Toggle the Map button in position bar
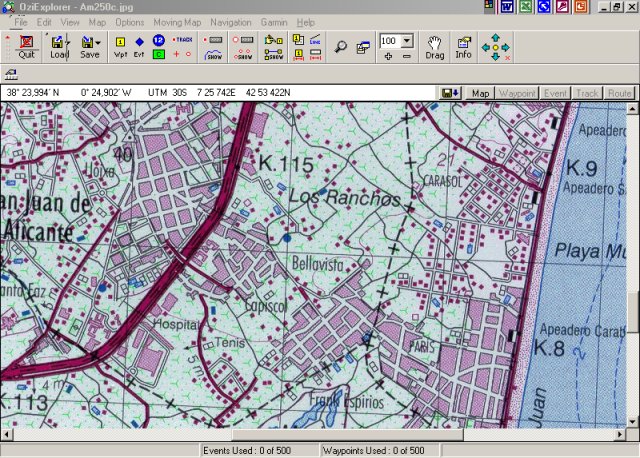The width and height of the screenshot is (640, 458). [481, 93]
